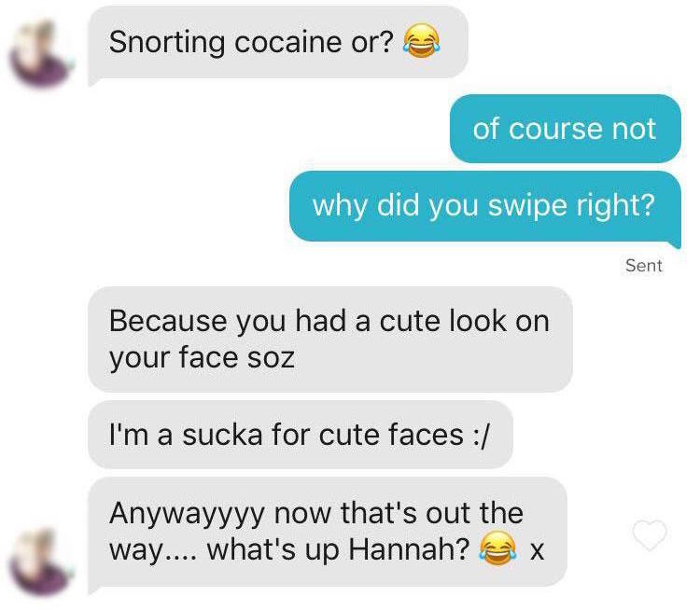Click the "Sent" delivery status label
The height and width of the screenshot is (610, 700).
click(644, 266)
